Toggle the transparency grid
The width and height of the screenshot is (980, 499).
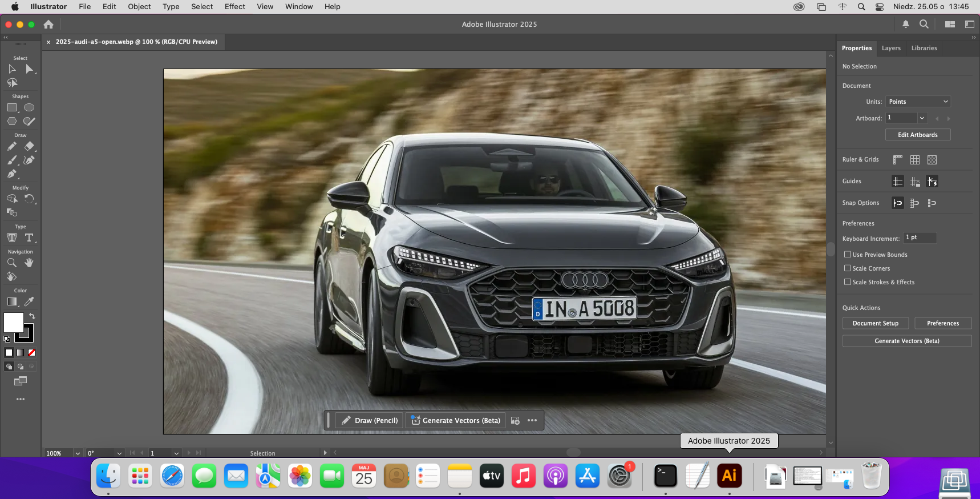tap(932, 160)
